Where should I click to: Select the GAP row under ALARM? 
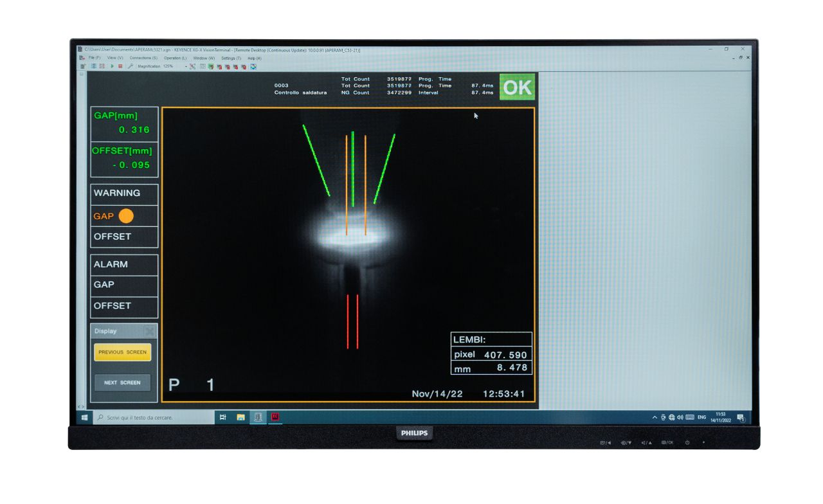pyautogui.click(x=124, y=285)
